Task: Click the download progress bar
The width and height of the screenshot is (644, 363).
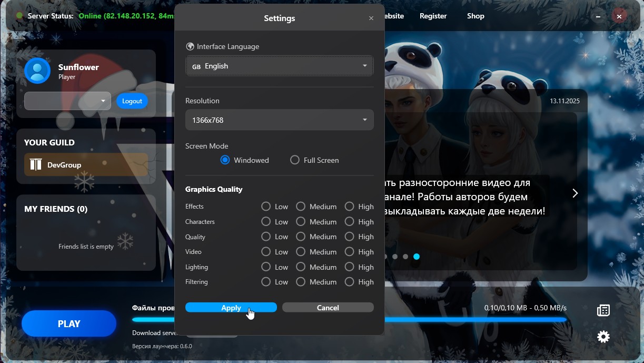Action: [x=474, y=319]
